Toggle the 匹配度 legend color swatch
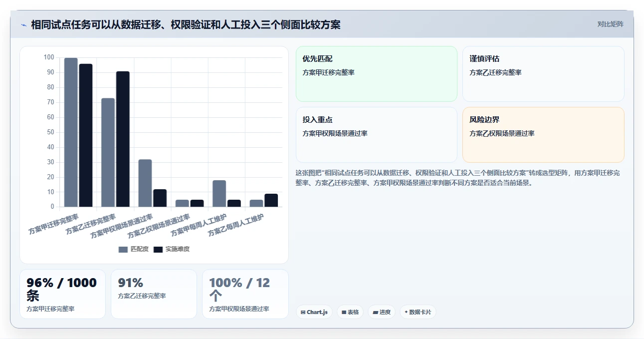Image resolution: width=644 pixels, height=339 pixels. [x=123, y=249]
